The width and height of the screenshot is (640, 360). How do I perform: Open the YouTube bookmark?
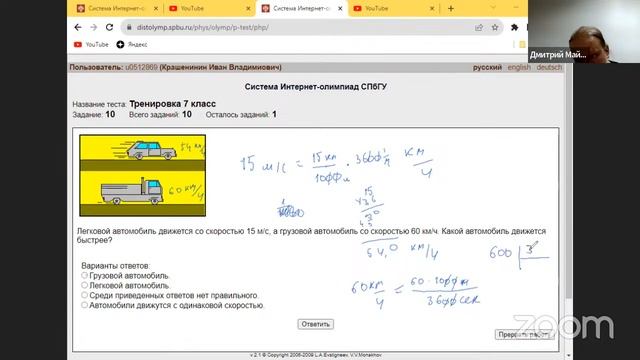pyautogui.click(x=91, y=44)
